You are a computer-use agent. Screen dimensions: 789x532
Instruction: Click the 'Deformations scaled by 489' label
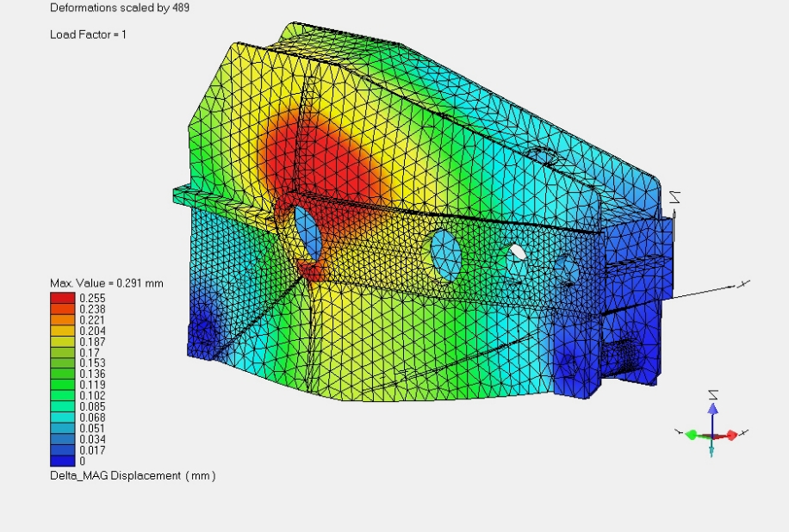coord(120,8)
